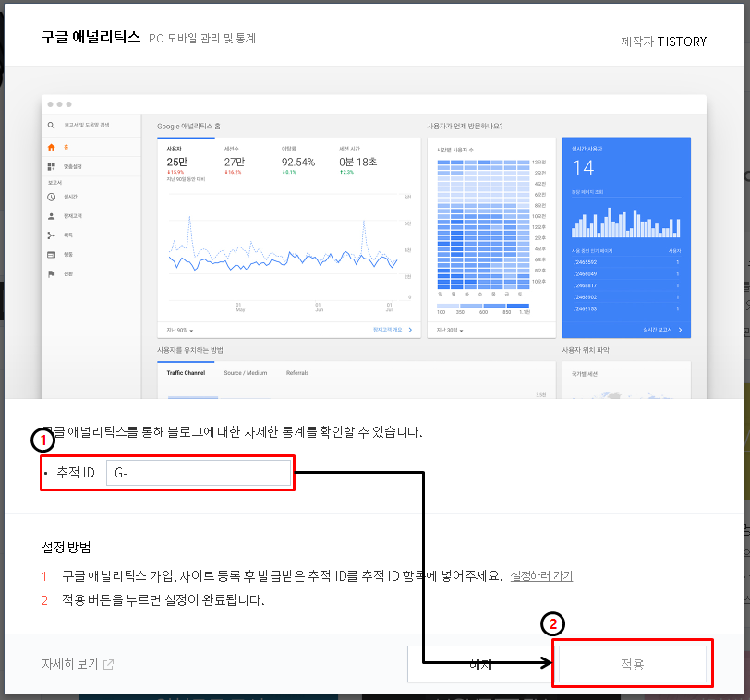This screenshot has height=700, width=750.
Task: Open the 설정하러 가기 link
Action: [x=541, y=575]
